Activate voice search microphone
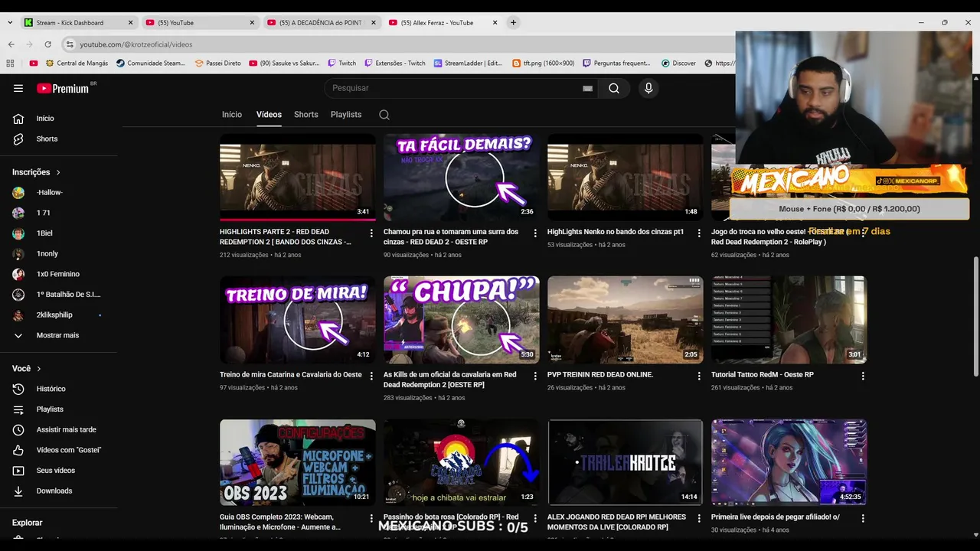The image size is (980, 551). [x=648, y=88]
